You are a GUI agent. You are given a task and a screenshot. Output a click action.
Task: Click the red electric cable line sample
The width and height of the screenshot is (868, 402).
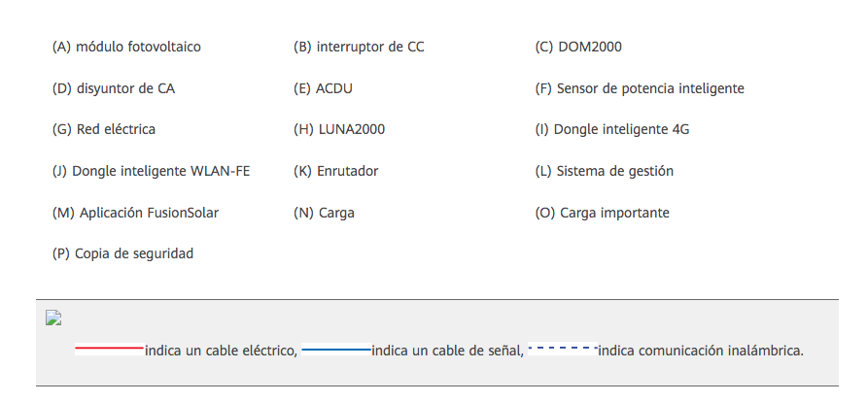(109, 349)
